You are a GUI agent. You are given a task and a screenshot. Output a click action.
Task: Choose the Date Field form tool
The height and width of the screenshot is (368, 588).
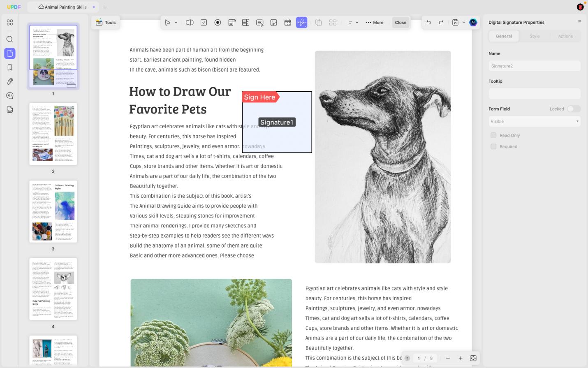[287, 23]
